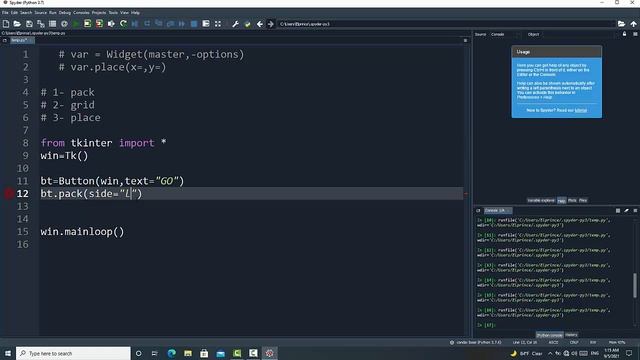Open Projects menu

(99, 13)
